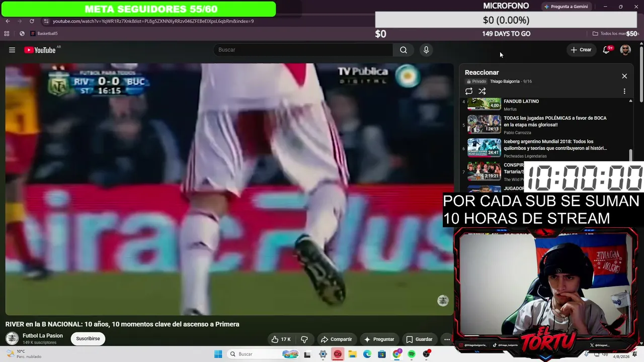Go to the YouTube home logo
The height and width of the screenshot is (362, 644).
click(x=40, y=50)
